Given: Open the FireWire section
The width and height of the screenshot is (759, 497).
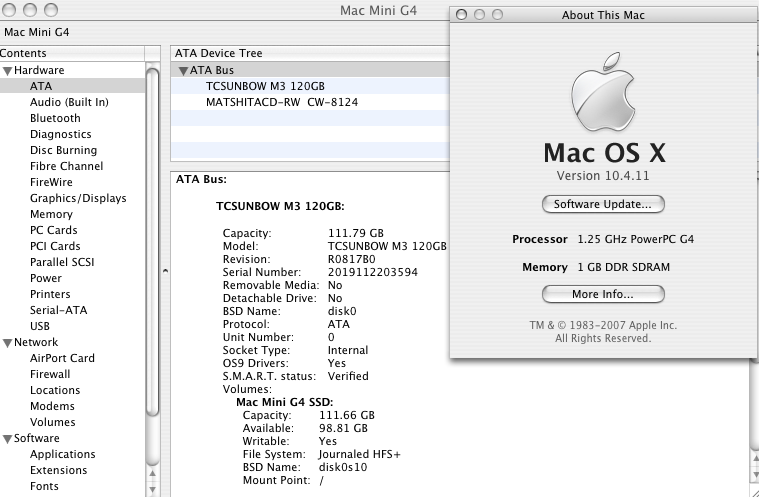Looking at the screenshot, I should [51, 182].
